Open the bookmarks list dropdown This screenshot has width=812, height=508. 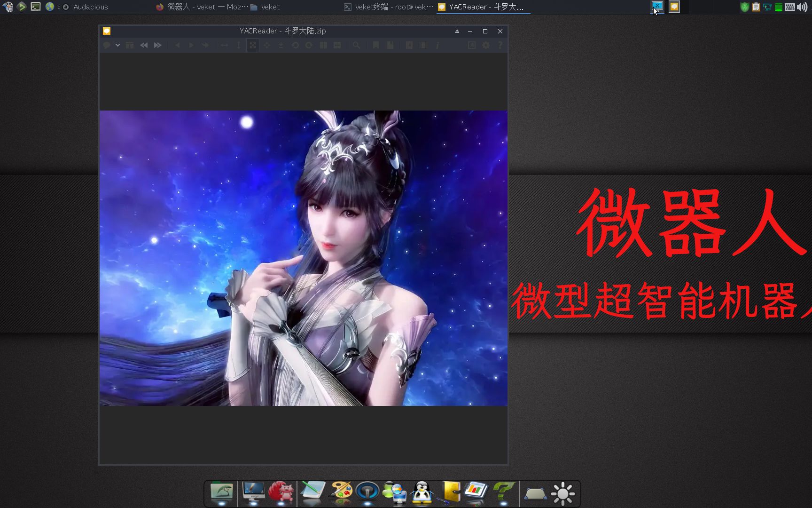coord(390,45)
